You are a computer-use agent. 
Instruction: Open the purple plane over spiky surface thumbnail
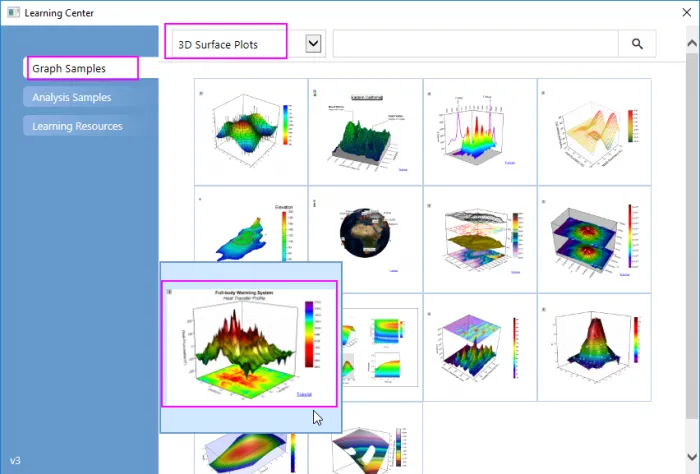pyautogui.click(x=480, y=347)
